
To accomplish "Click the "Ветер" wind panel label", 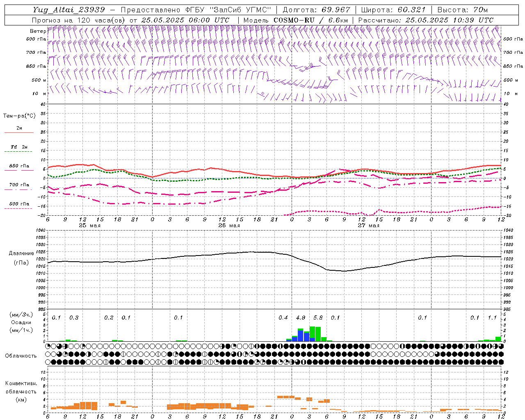I will click(38, 31).
